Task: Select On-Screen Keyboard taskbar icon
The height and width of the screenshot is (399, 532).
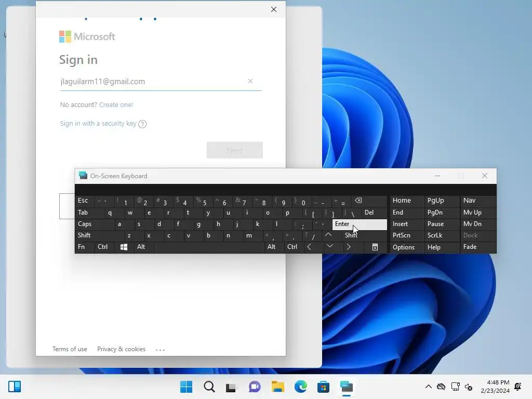Action: (347, 387)
